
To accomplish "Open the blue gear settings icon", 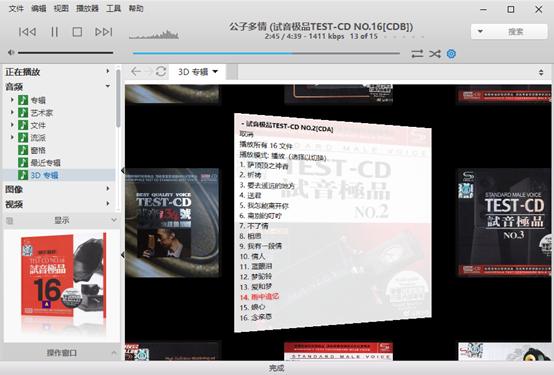I will pos(451,54).
